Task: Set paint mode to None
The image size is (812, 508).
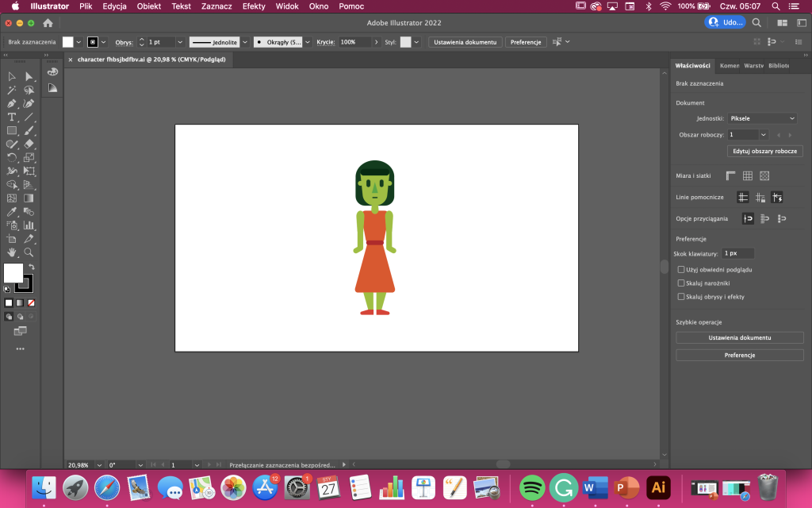Action: click(31, 302)
